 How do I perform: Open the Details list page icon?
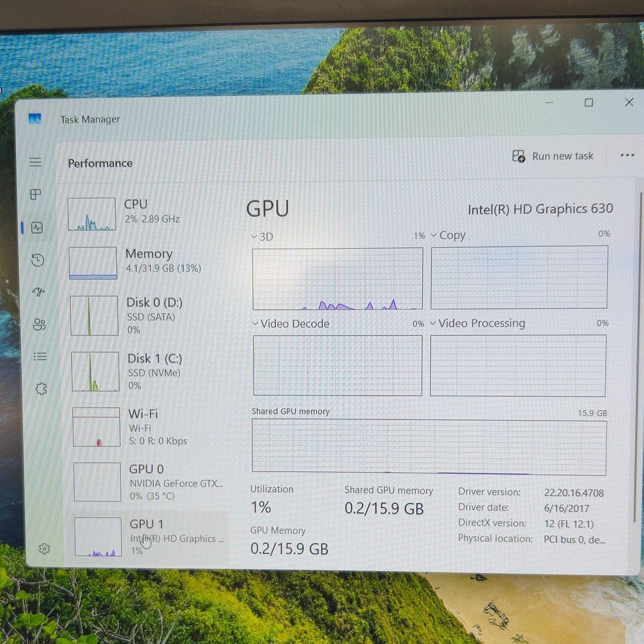40,356
